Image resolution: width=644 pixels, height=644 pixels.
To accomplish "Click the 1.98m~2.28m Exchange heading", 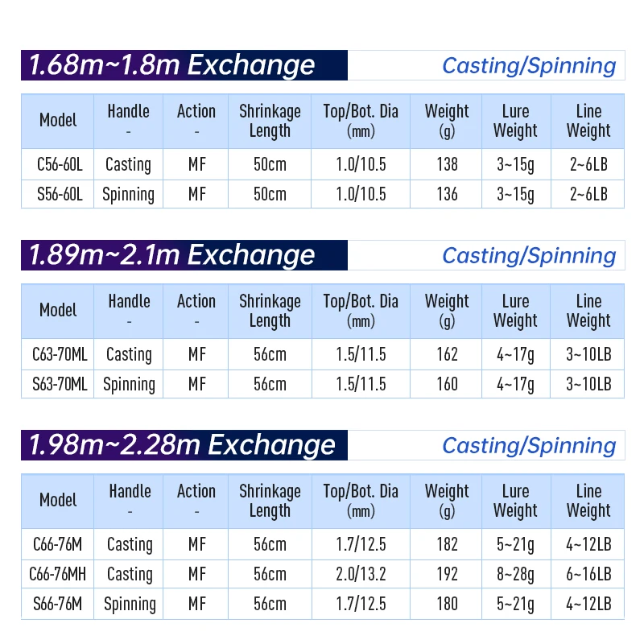I will [x=182, y=445].
